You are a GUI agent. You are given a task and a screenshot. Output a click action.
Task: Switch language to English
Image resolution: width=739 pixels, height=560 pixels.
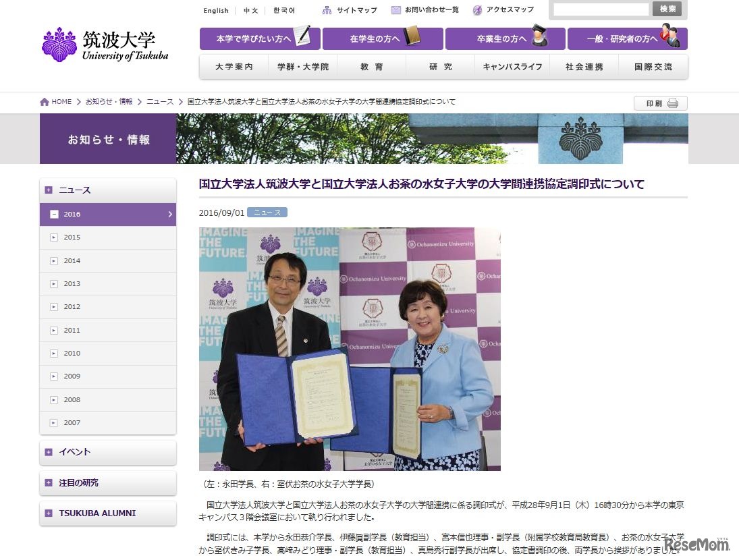216,10
